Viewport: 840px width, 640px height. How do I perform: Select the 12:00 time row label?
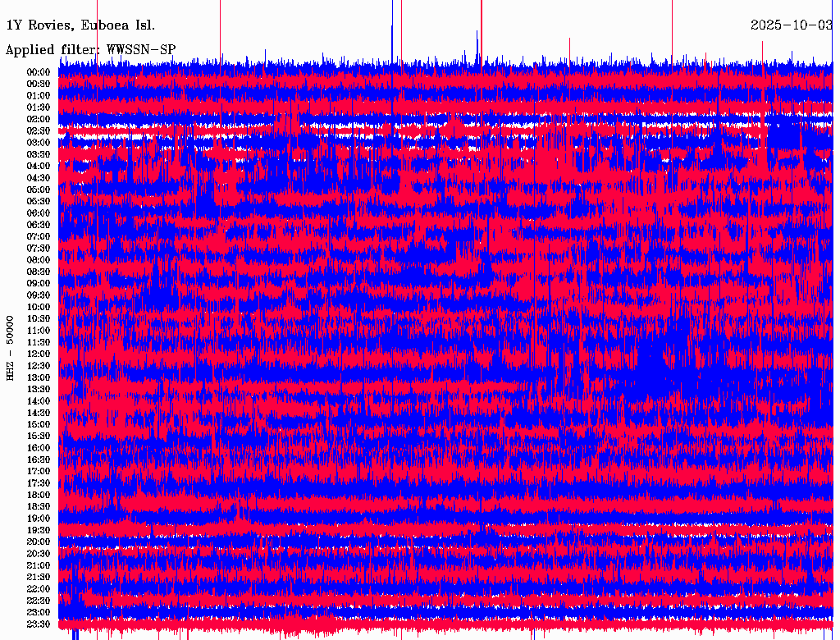39,354
